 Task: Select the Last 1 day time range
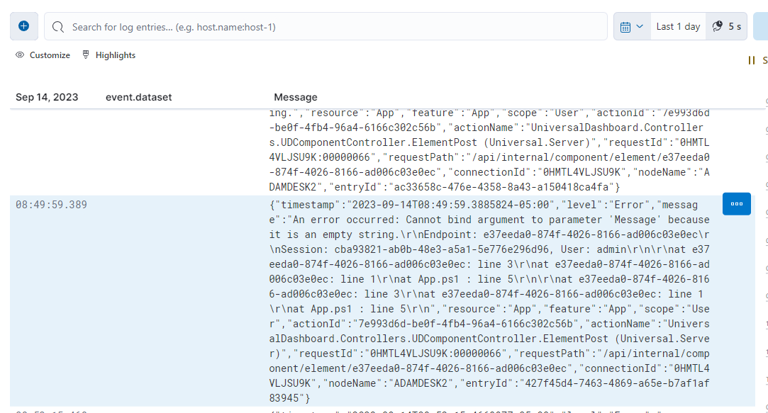tap(678, 26)
